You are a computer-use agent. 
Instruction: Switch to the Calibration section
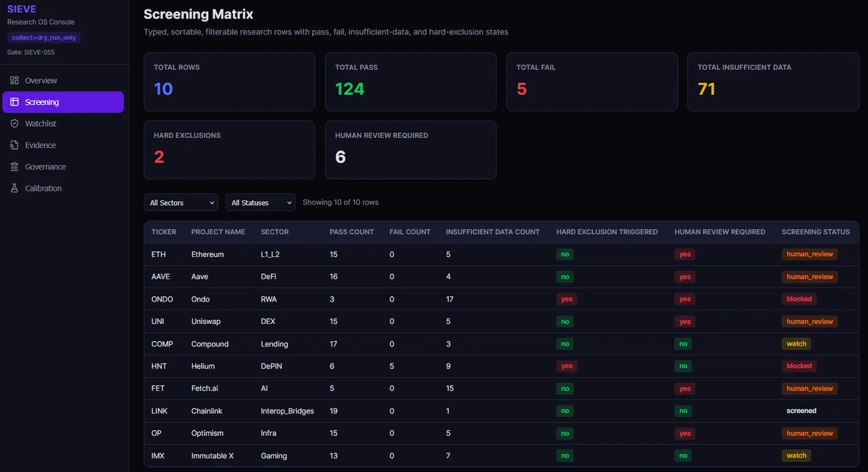coord(63,188)
